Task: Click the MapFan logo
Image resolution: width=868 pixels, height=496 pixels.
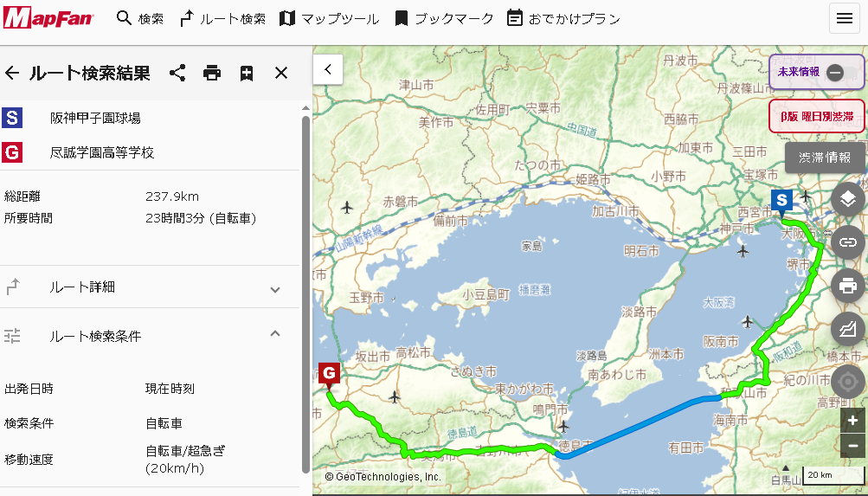Action: click(48, 18)
